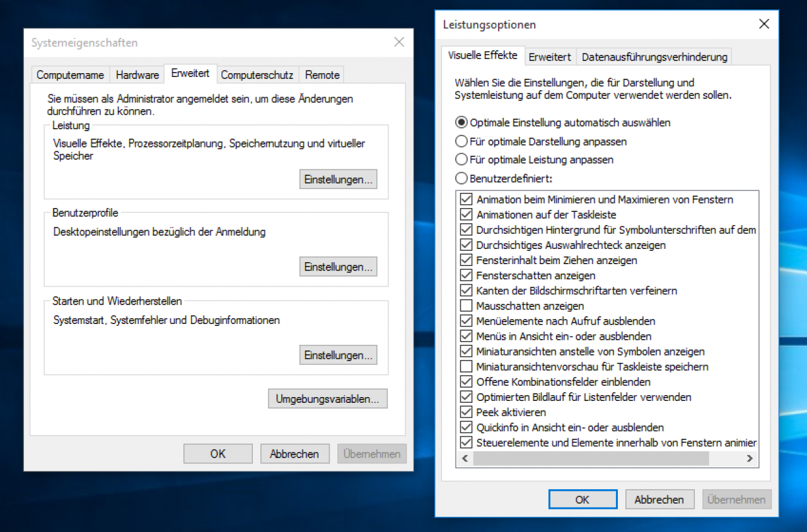This screenshot has height=532, width=807.
Task: Toggle Offene Kombinationsfelder einblenden
Action: click(467, 381)
